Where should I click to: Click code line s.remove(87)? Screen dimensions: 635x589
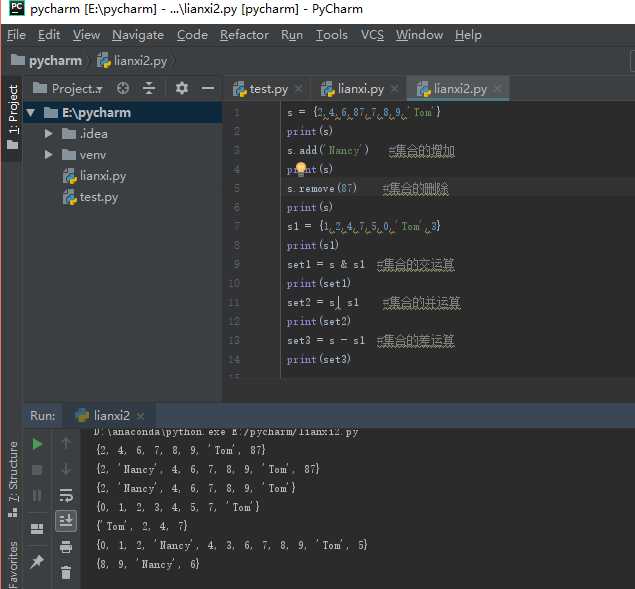(x=322, y=188)
